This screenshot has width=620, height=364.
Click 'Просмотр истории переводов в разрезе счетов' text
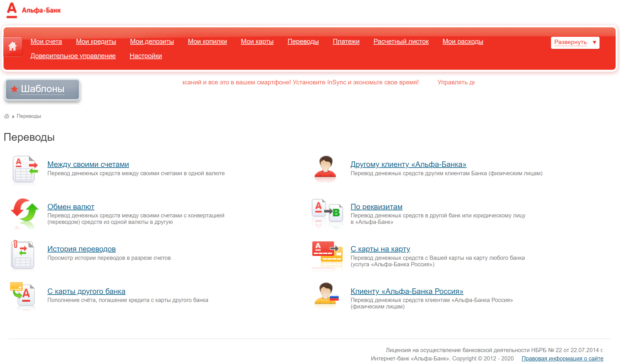(x=109, y=258)
